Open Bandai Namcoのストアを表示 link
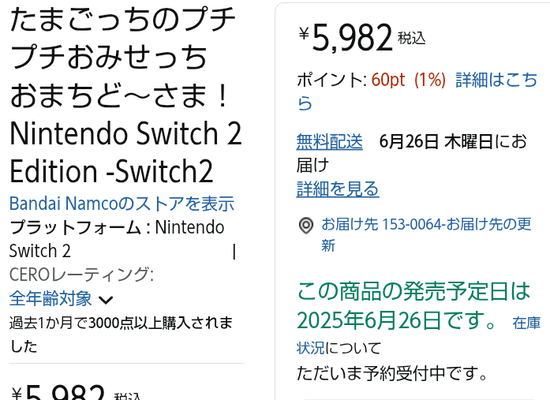 (122, 204)
